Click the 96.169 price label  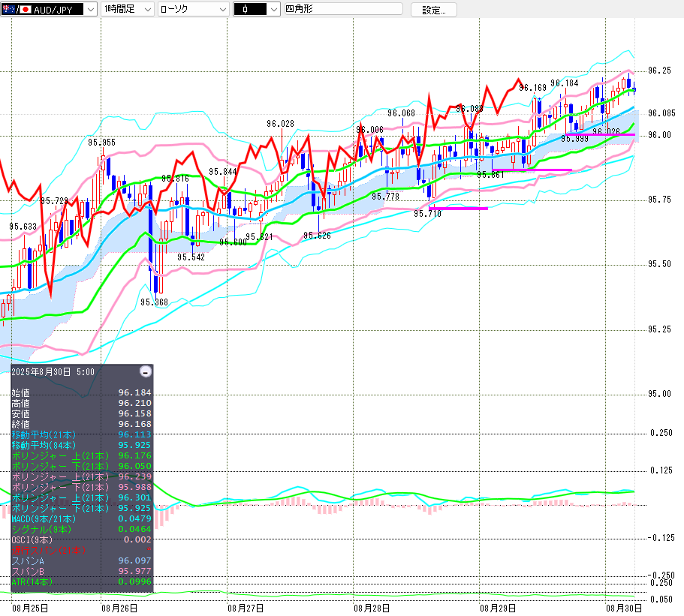pos(532,88)
